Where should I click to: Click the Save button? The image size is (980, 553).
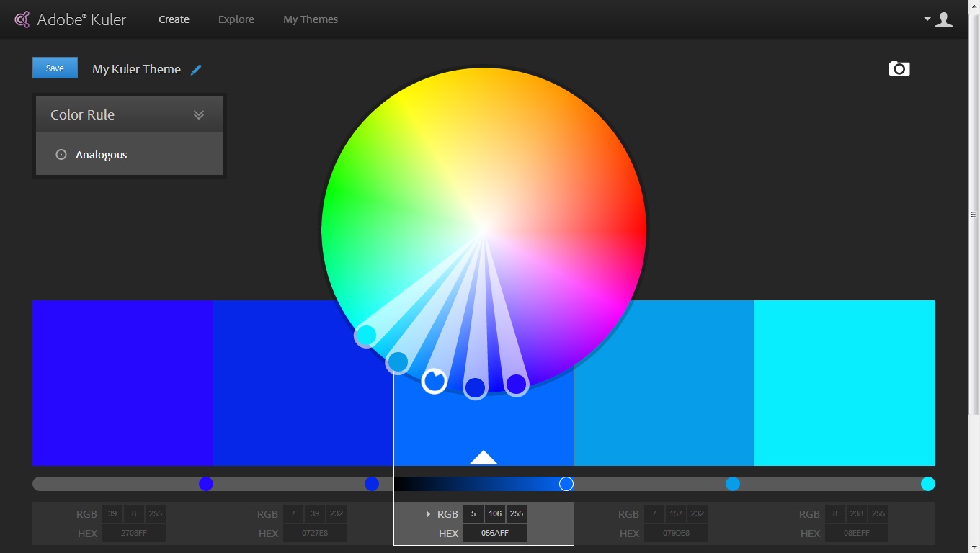click(x=55, y=67)
